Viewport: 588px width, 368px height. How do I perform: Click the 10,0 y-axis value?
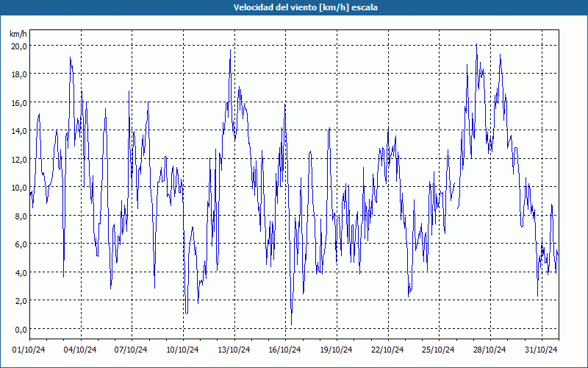click(x=19, y=188)
